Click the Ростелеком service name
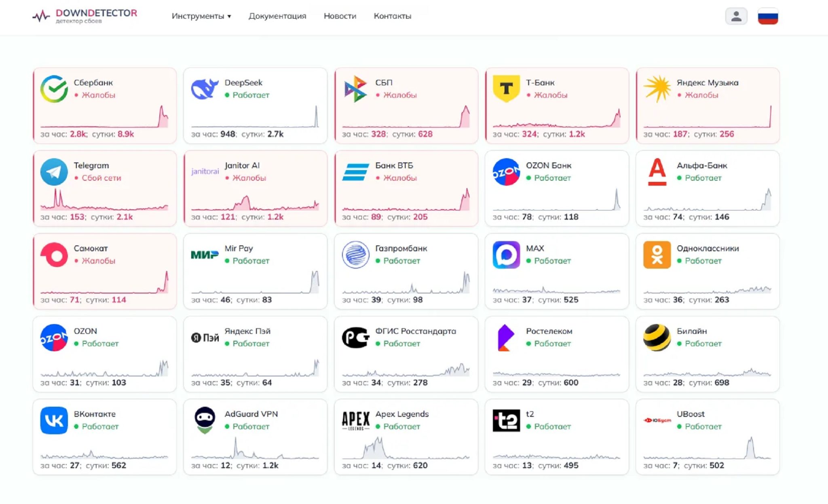 pyautogui.click(x=549, y=331)
